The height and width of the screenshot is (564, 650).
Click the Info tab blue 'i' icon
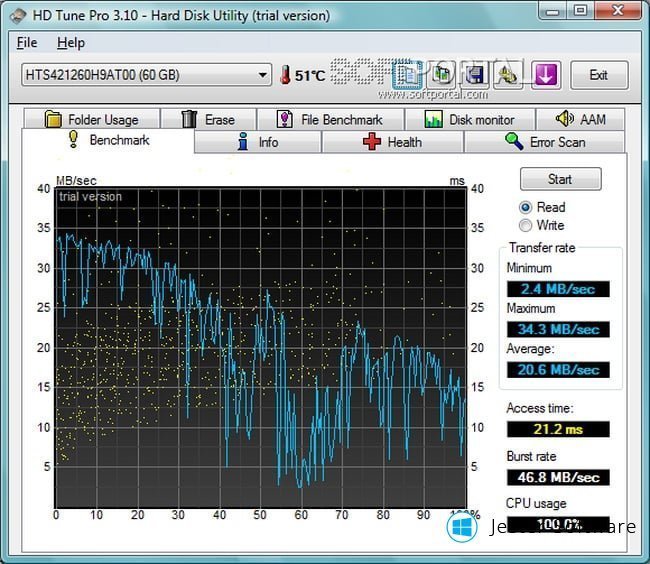point(243,141)
